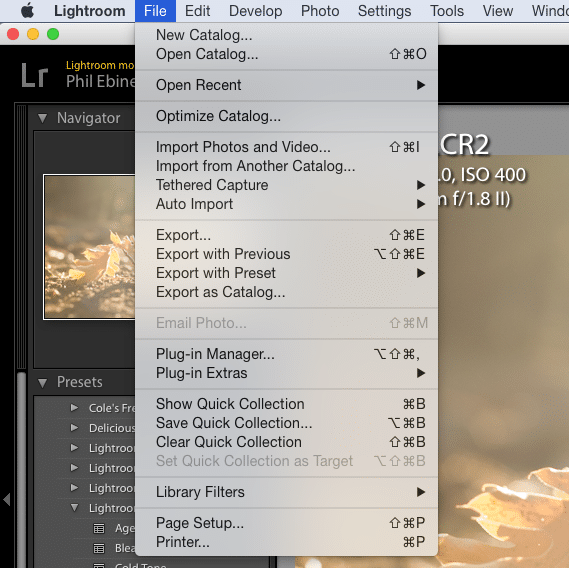Select the Age preset grid icon
This screenshot has height=568, width=569.
click(x=99, y=528)
